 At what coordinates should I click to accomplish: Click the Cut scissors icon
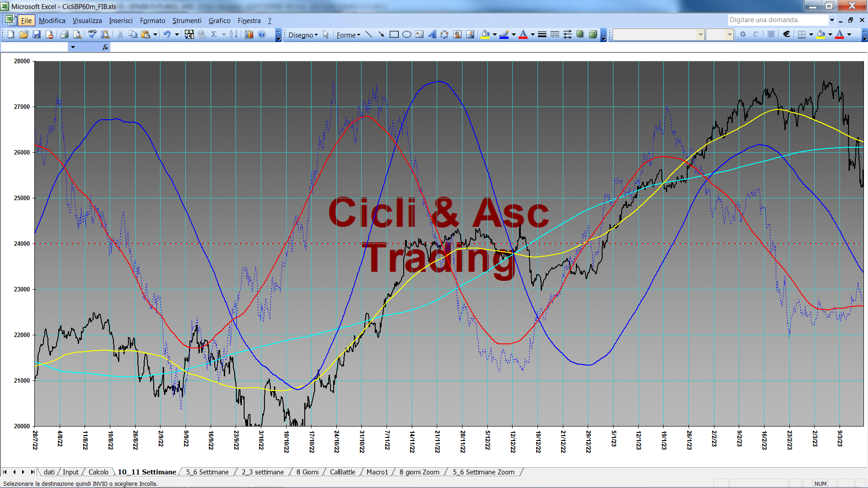click(x=120, y=34)
